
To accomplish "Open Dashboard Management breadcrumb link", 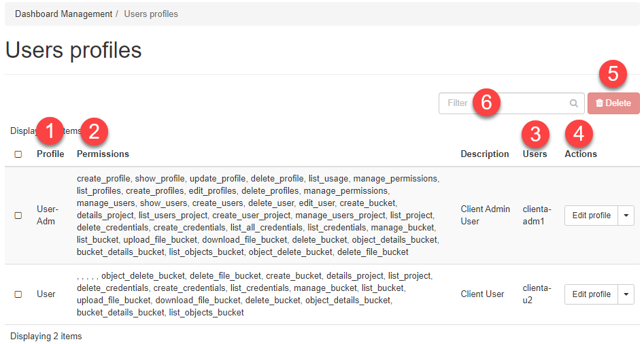I will click(x=63, y=14).
